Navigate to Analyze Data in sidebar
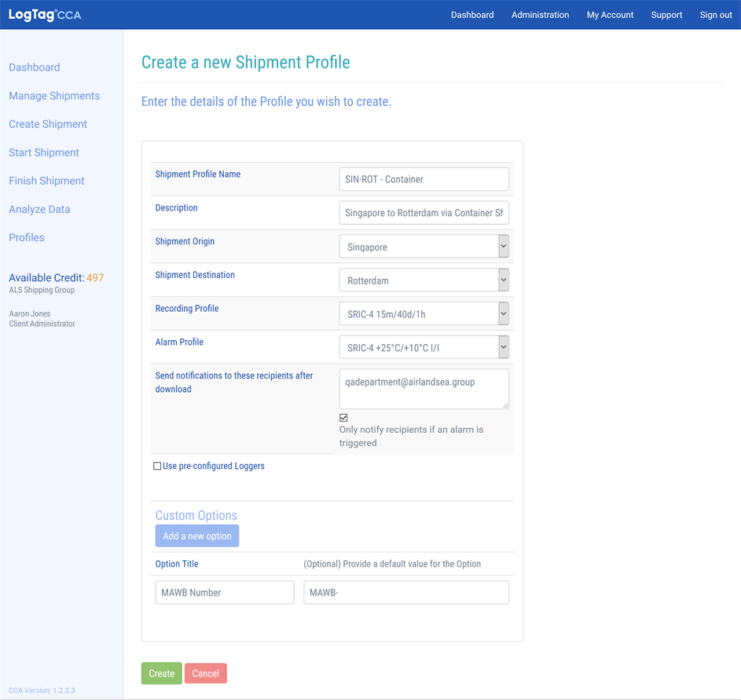The height and width of the screenshot is (700, 741). 39,209
